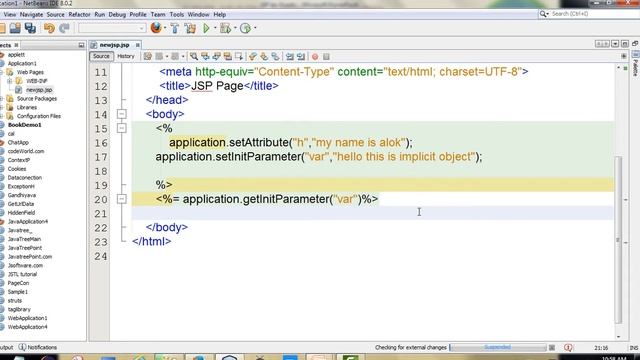Click the editor vertical scrollbar thumb
This screenshot has height=360, width=640.
coord(618,240)
